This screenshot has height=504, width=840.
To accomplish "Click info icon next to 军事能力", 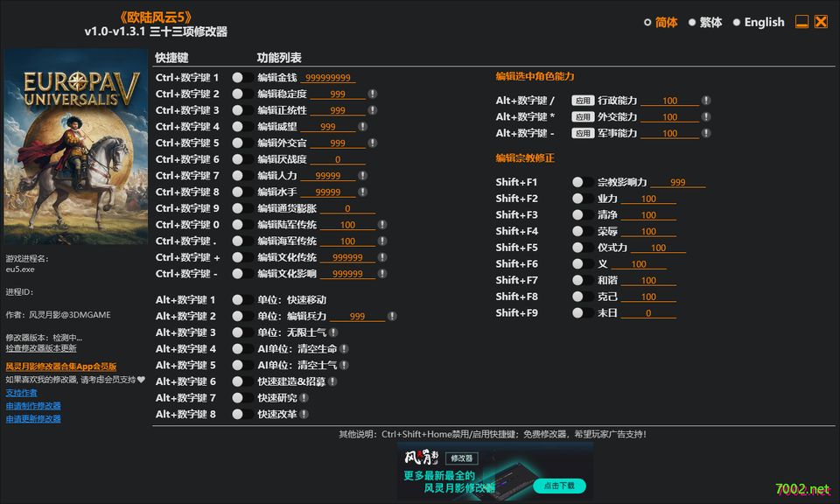I will point(706,133).
